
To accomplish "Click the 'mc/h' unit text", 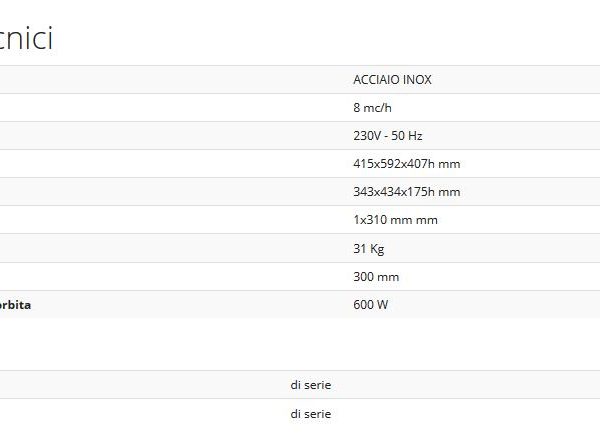I will (377, 107).
